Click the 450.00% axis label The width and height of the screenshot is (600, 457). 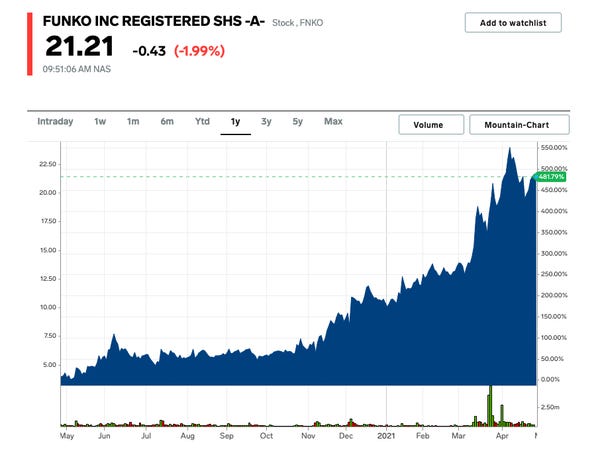tap(554, 190)
